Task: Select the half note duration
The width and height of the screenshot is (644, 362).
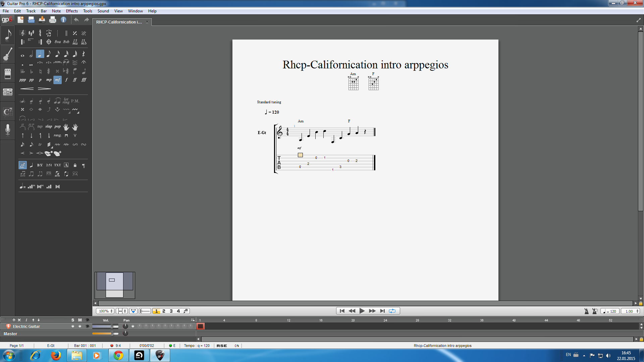Action: coord(31,54)
